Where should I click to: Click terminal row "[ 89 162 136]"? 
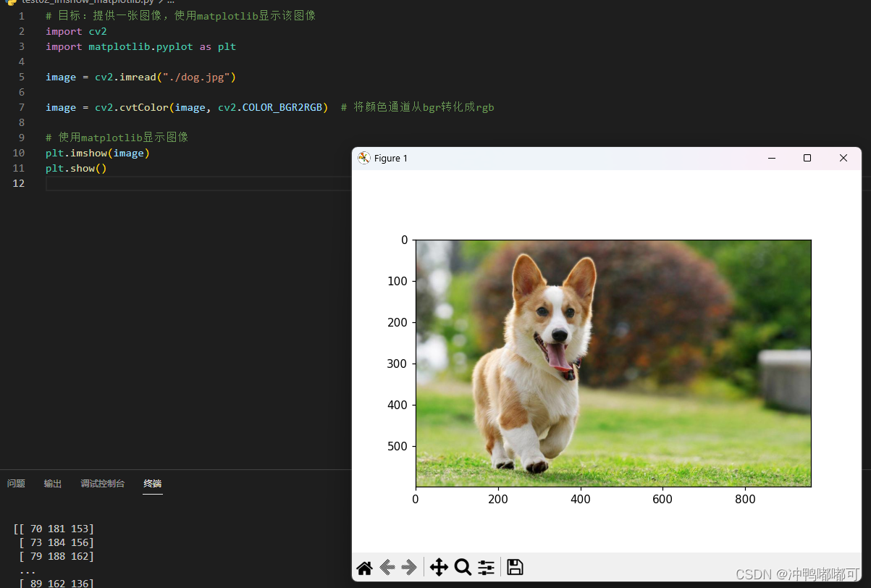pyautogui.click(x=56, y=583)
